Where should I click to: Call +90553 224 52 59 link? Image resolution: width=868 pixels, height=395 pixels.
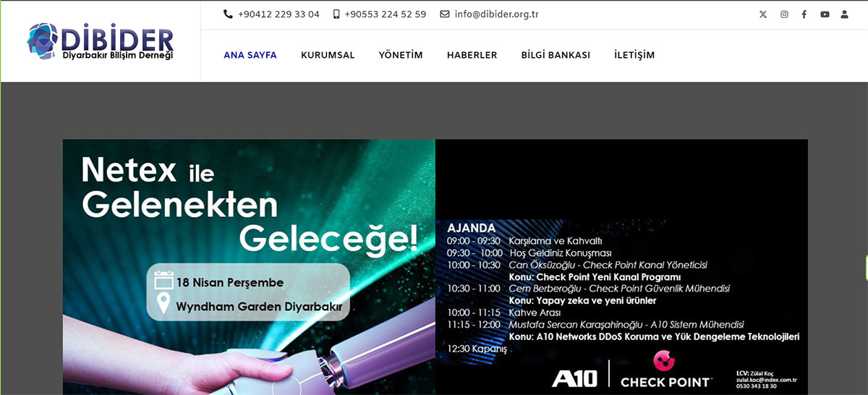pyautogui.click(x=386, y=14)
